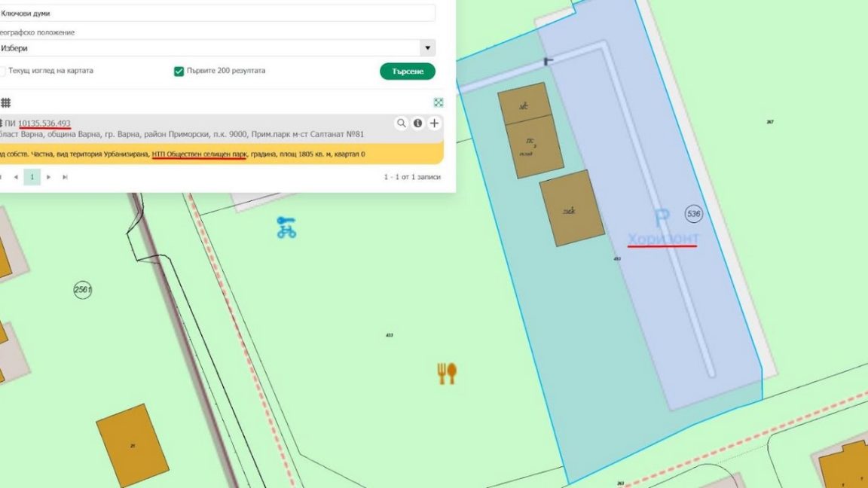868x488 pixels.
Task: Click the dropdown arrow of 'Избери'
Action: pos(428,48)
